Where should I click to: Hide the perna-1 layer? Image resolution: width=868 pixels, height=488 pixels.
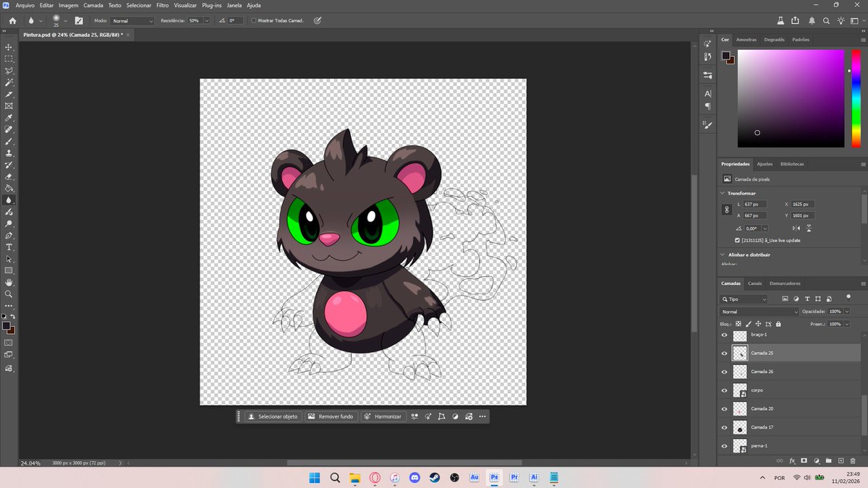[724, 445]
